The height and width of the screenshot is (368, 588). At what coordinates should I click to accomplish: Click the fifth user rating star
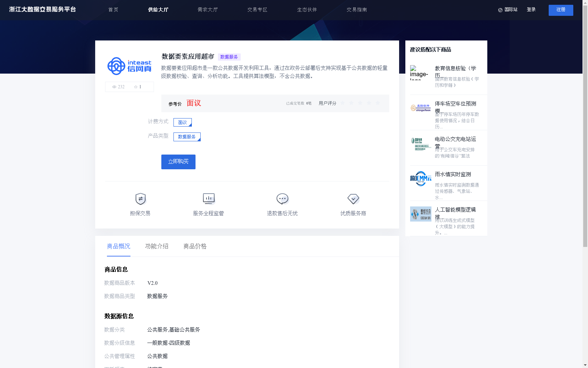pyautogui.click(x=378, y=103)
